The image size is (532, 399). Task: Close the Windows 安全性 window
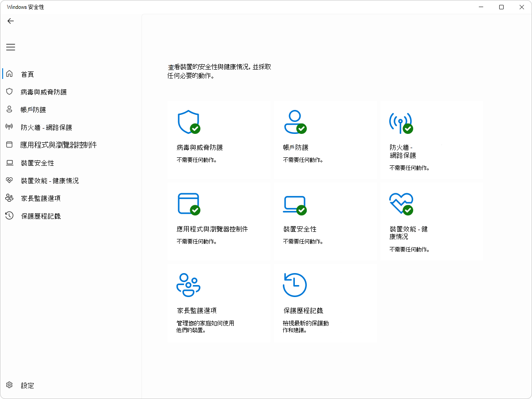521,7
